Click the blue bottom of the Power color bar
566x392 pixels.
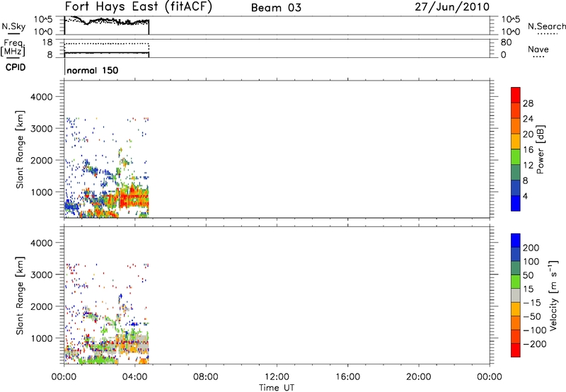pyautogui.click(x=516, y=203)
